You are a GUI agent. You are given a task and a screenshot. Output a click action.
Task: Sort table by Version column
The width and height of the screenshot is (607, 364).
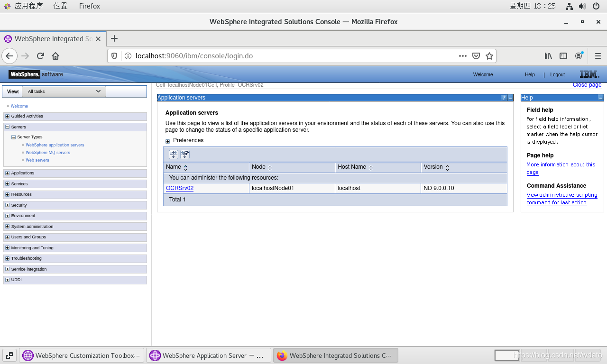click(447, 168)
